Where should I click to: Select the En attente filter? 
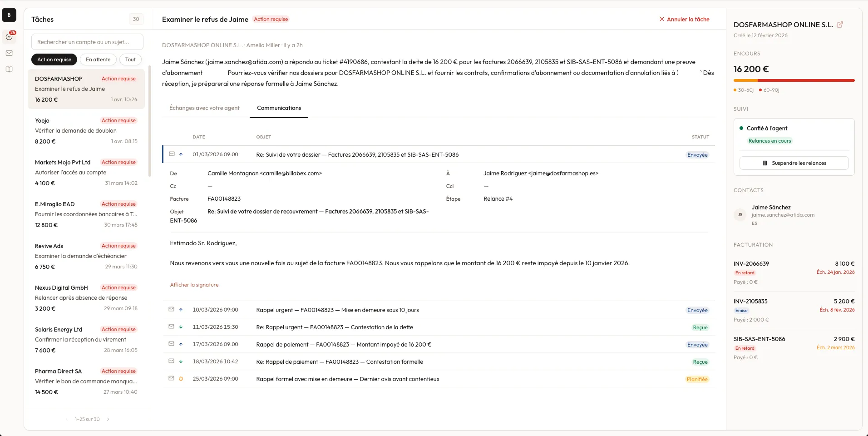click(x=98, y=59)
